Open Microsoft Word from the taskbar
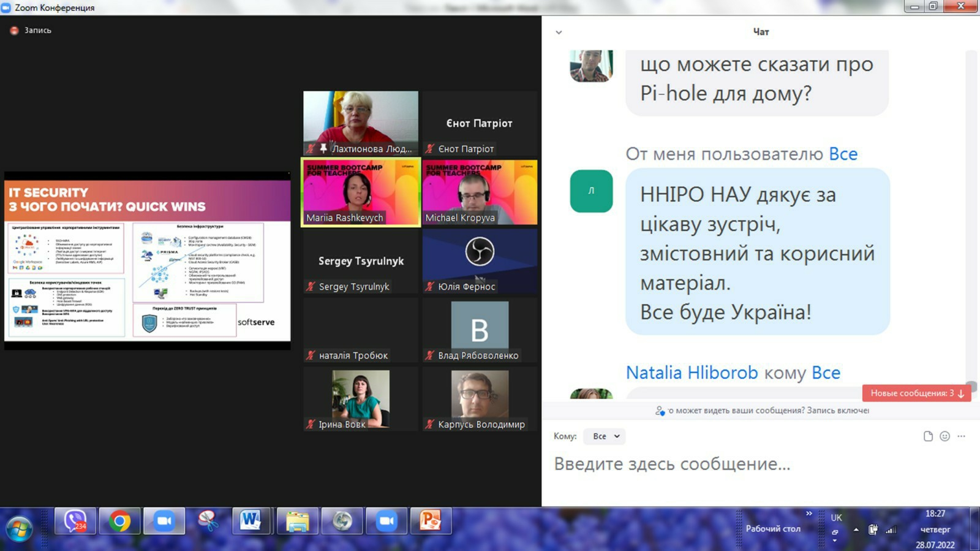The height and width of the screenshot is (551, 980). (251, 522)
